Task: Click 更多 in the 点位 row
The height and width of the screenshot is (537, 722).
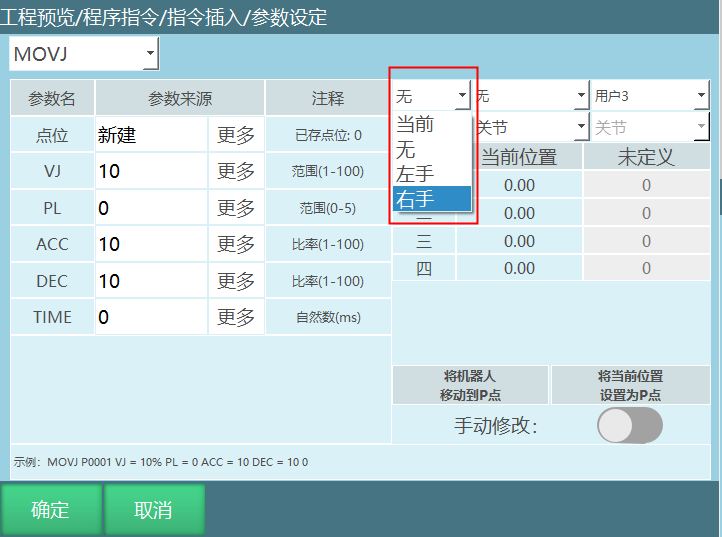Action: coord(236,135)
